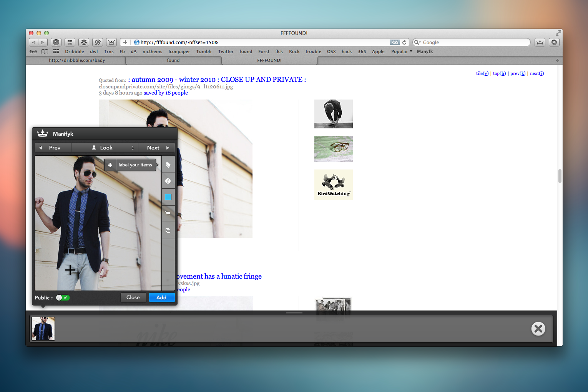Open the autumn 2009 - winter 2010 link
This screenshot has height=392, width=588.
[x=217, y=80]
